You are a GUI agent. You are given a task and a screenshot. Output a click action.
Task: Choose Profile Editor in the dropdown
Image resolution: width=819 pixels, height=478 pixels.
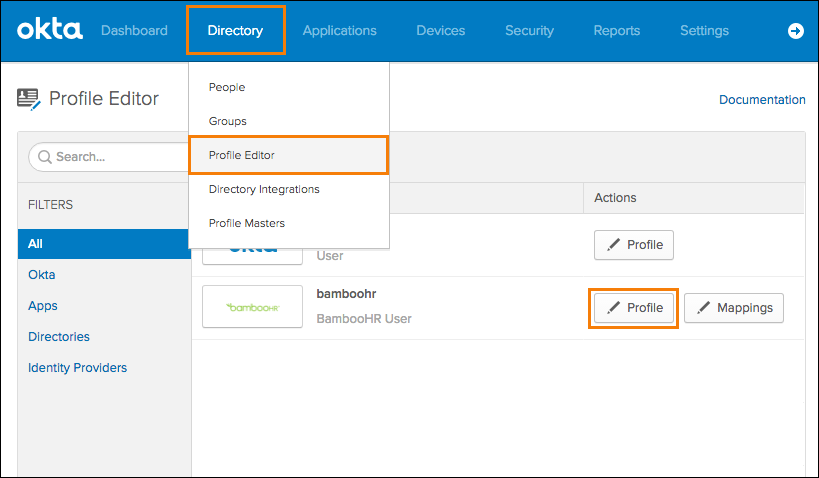pos(289,155)
